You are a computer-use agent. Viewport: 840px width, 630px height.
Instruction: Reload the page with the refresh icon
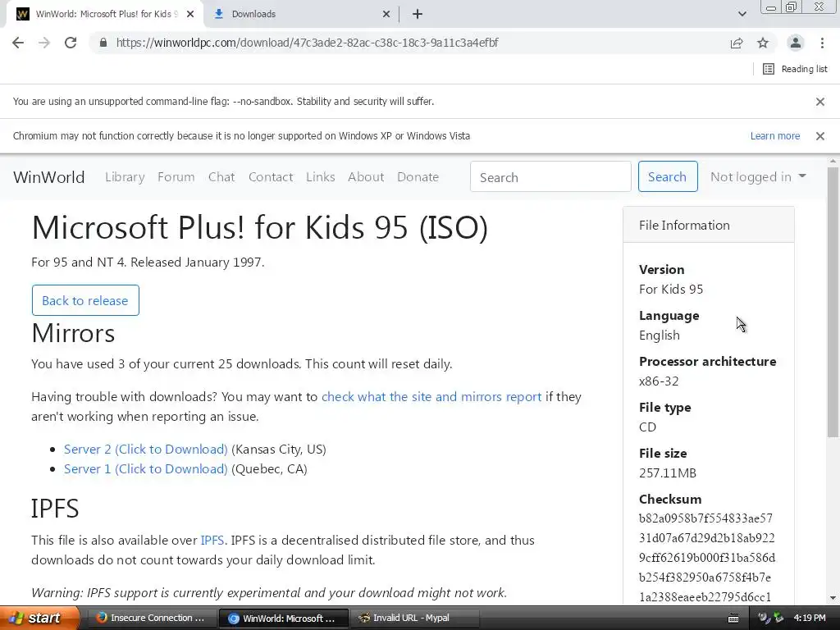click(71, 43)
